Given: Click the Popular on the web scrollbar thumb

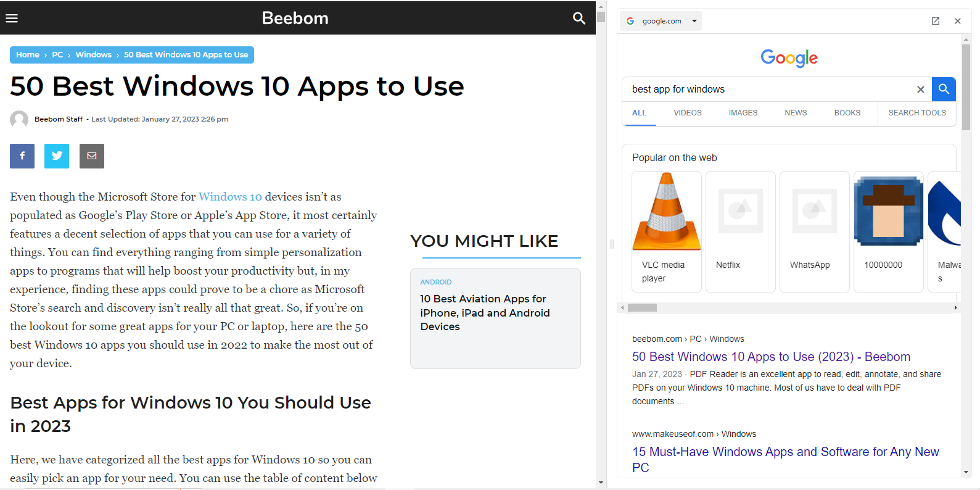Looking at the screenshot, I should (642, 307).
